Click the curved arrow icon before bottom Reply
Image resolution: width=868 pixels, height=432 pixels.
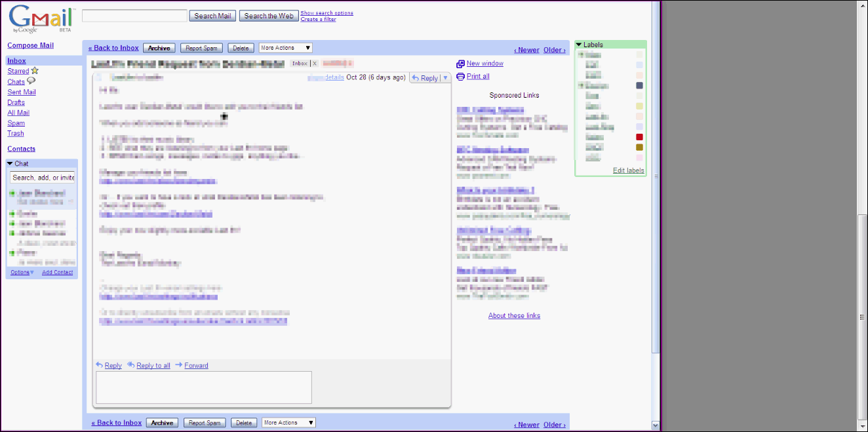(99, 365)
